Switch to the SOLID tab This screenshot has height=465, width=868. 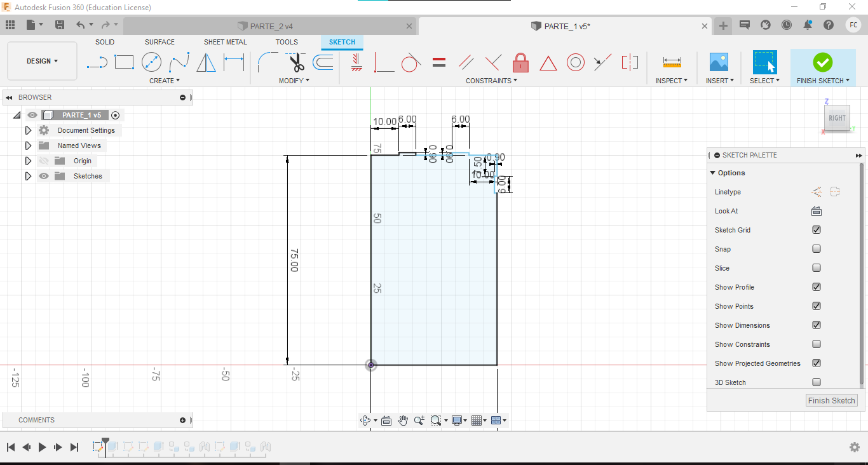(105, 42)
